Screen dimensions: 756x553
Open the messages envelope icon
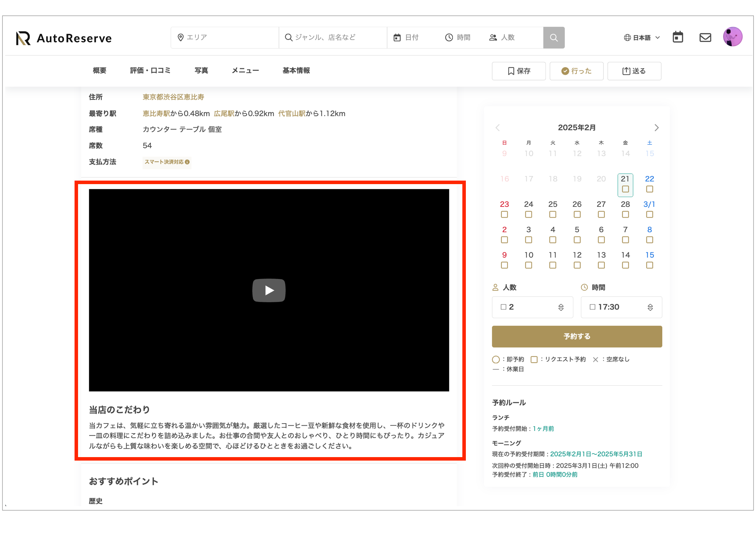(x=705, y=37)
